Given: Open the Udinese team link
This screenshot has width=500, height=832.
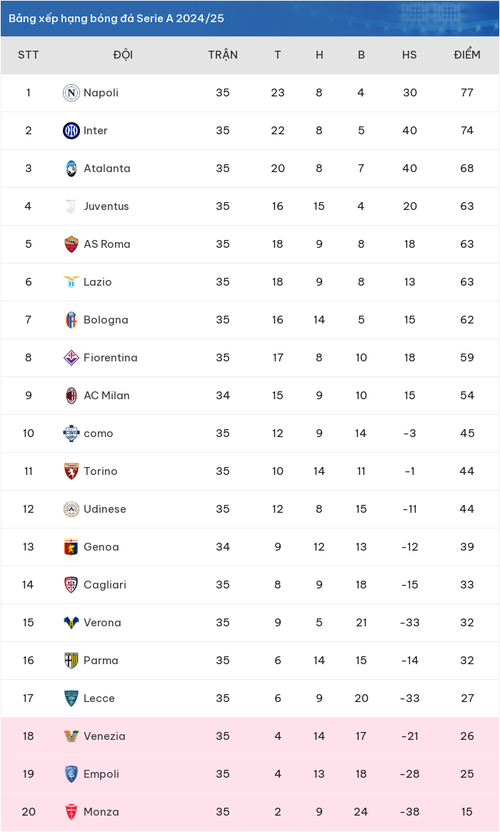Looking at the screenshot, I should 105,509.
